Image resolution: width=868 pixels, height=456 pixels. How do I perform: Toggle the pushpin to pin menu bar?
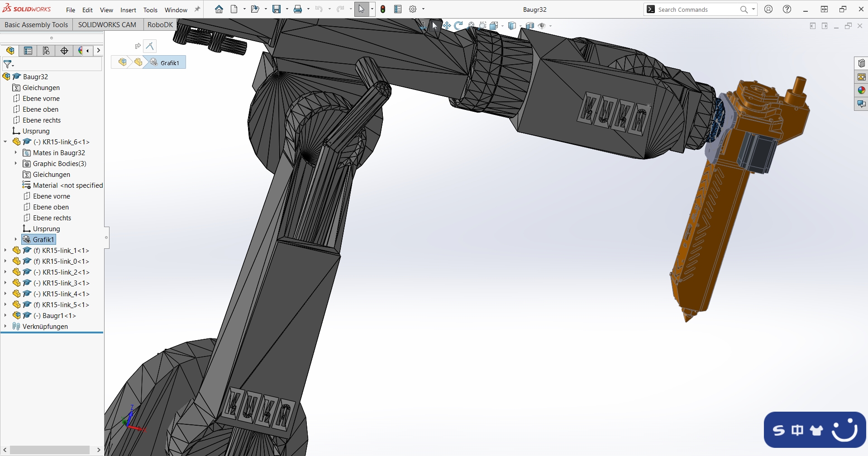pos(197,9)
